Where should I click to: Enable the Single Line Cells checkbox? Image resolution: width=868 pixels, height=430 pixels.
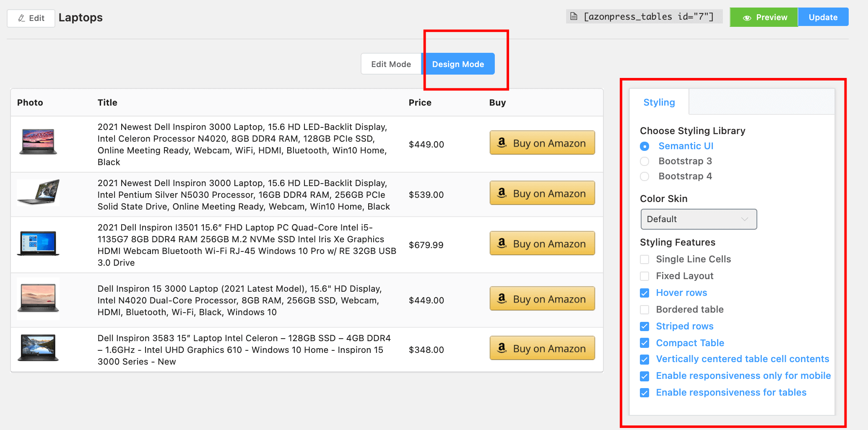click(645, 259)
